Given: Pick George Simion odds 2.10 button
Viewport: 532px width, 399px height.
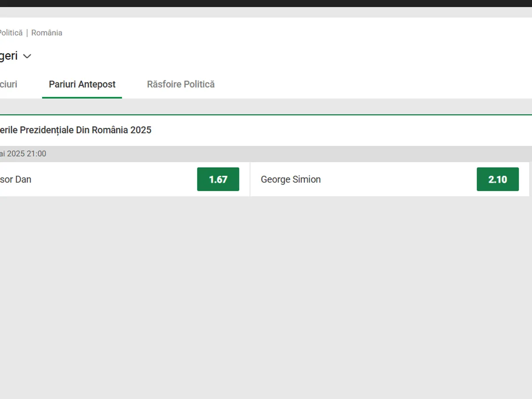Looking at the screenshot, I should [x=497, y=179].
